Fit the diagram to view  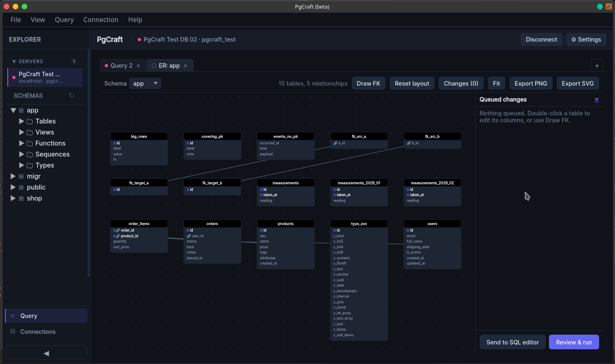click(x=496, y=84)
